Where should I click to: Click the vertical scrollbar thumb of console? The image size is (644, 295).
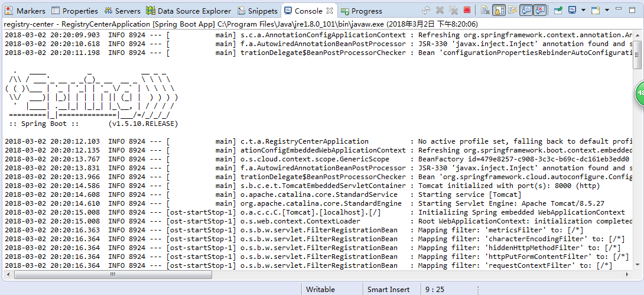click(x=637, y=54)
